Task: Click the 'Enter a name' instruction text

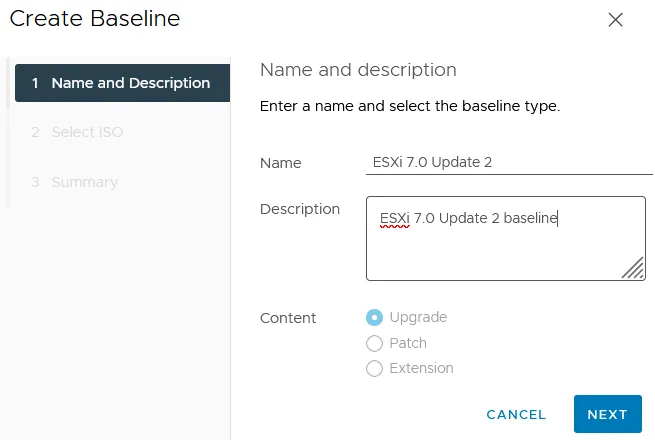Action: click(409, 105)
